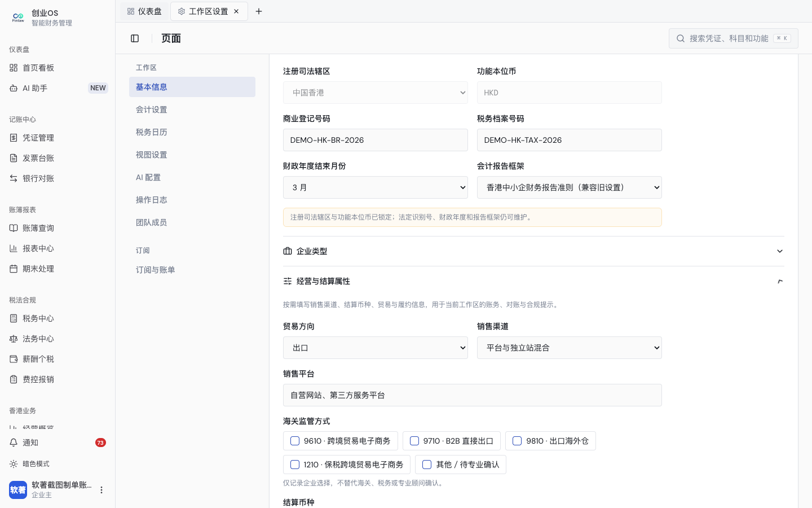Screen dimensions: 812x508
Task: Expand the 企业类型 section chevron
Action: (x=780, y=251)
